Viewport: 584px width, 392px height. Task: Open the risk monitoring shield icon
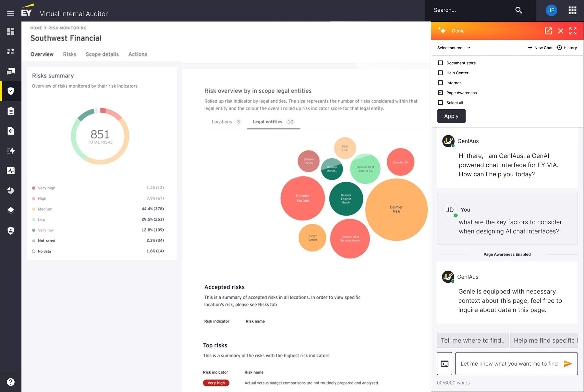(x=11, y=91)
